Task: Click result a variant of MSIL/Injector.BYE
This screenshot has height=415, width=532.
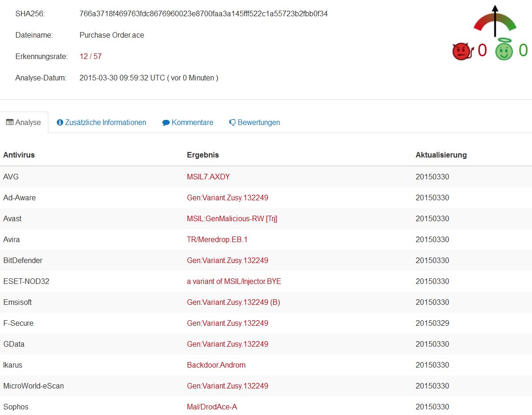Action: pos(234,282)
